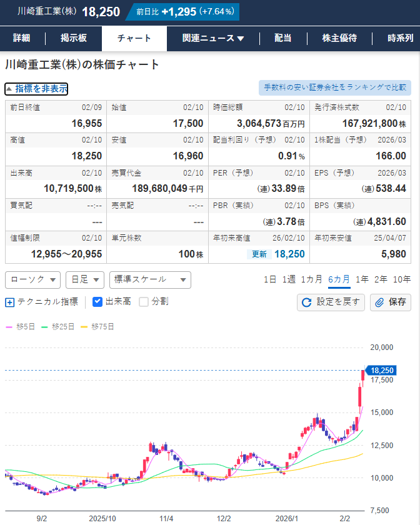This screenshot has height=525, width=420.
Task: Click the 値幅制限 range 12,955～20,955
Action: click(67, 254)
